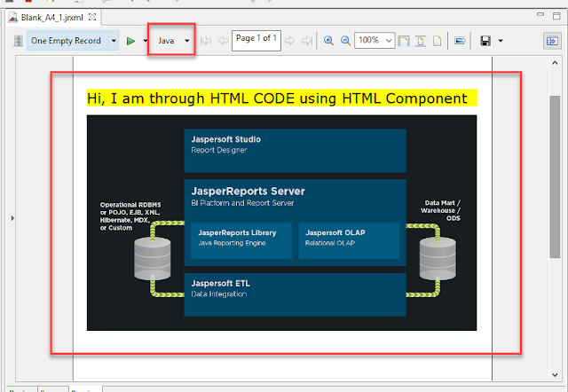
Task: Jump to the last page of the preview
Action: [x=307, y=41]
